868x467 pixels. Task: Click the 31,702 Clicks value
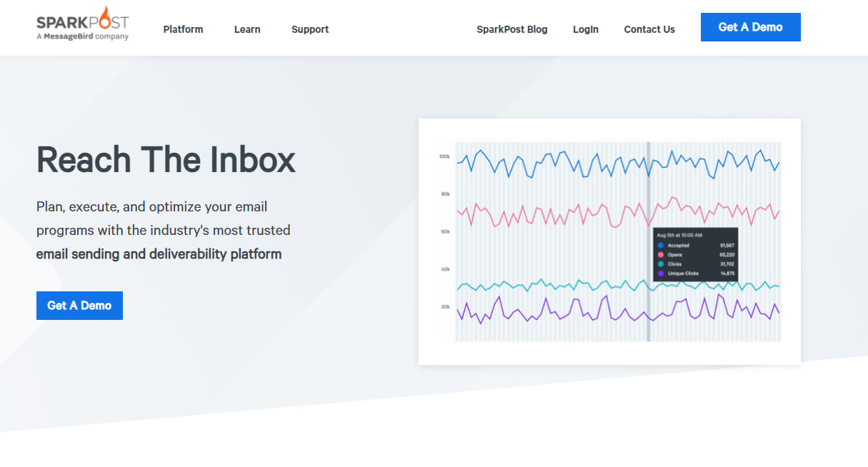[727, 264]
